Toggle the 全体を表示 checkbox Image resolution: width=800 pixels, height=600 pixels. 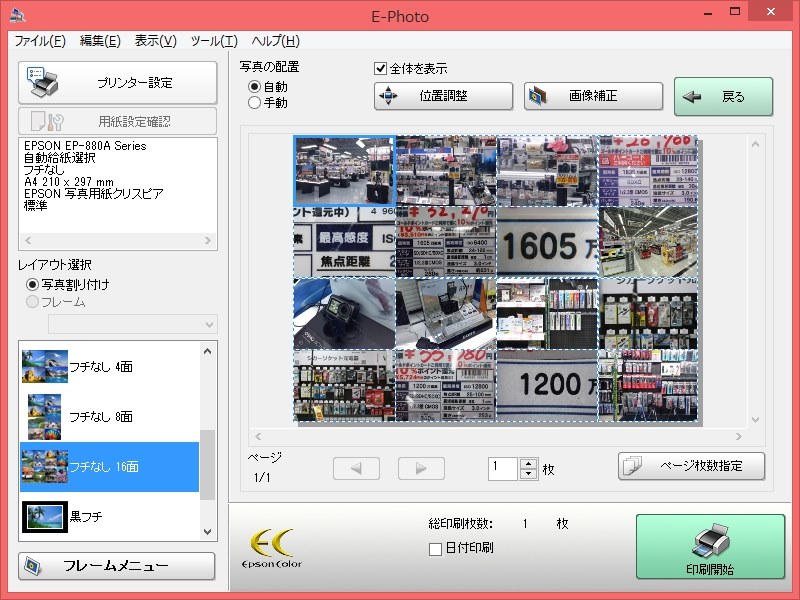tap(380, 68)
